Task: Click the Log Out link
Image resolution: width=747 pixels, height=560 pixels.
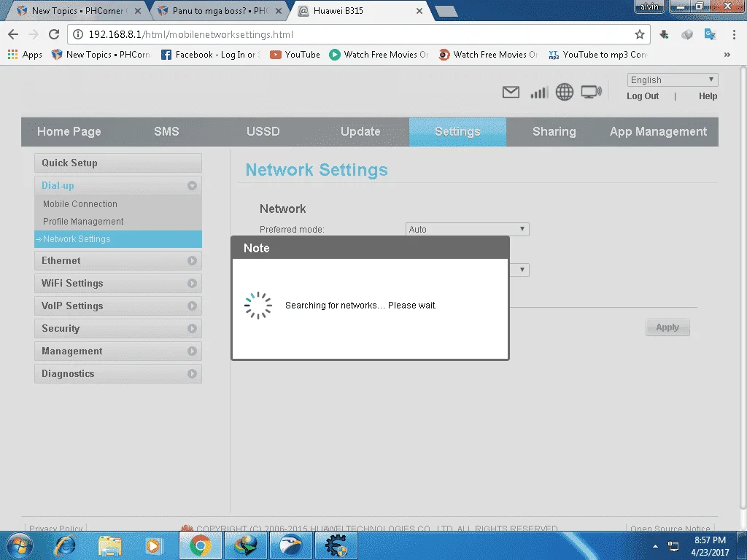Action: tap(642, 96)
